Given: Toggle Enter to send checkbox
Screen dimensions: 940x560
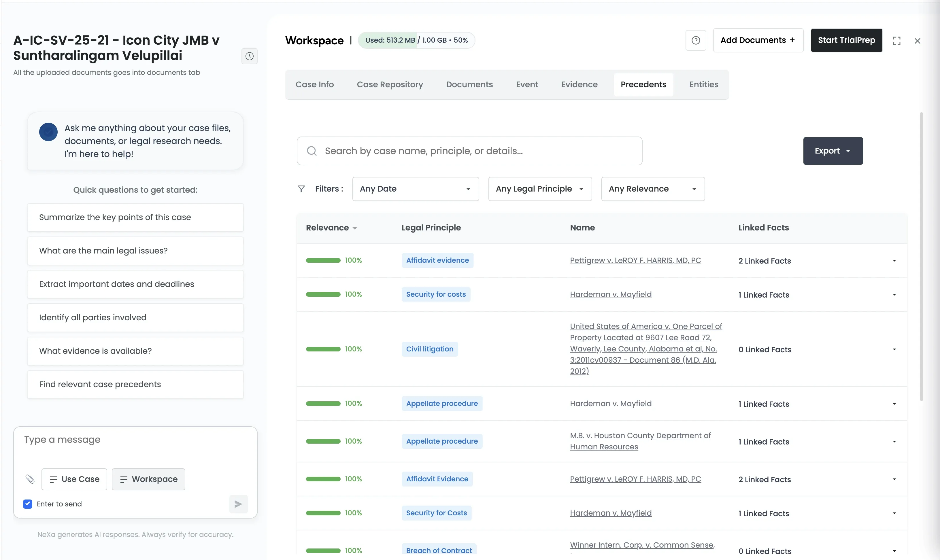Looking at the screenshot, I should 28,504.
